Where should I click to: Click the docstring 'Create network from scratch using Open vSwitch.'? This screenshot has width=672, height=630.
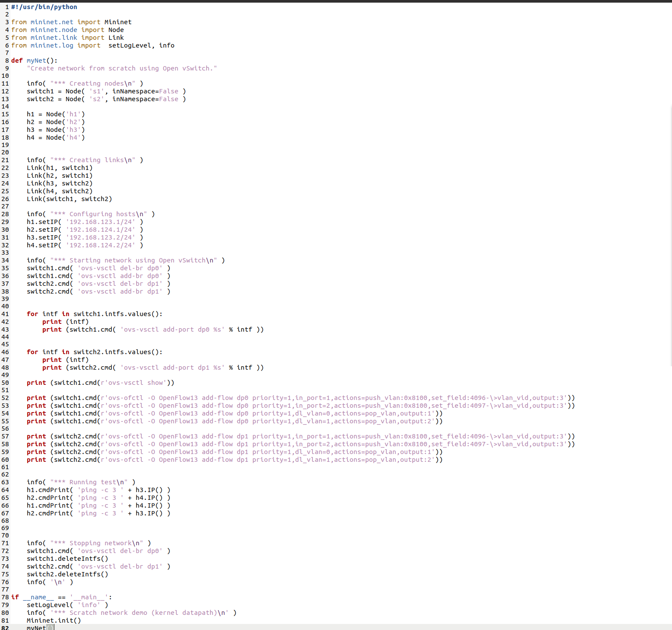coord(122,68)
